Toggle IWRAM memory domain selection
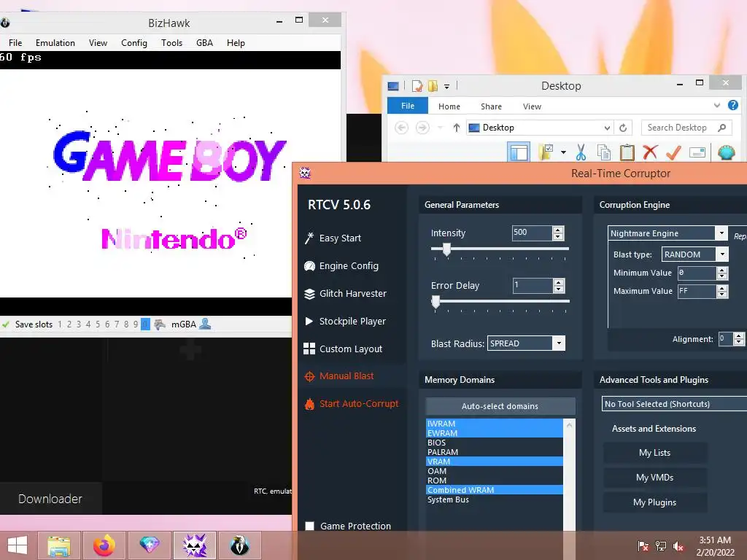 [494, 424]
